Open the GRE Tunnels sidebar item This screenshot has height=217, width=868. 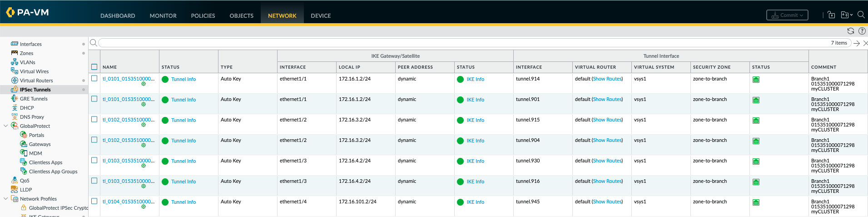(34, 99)
